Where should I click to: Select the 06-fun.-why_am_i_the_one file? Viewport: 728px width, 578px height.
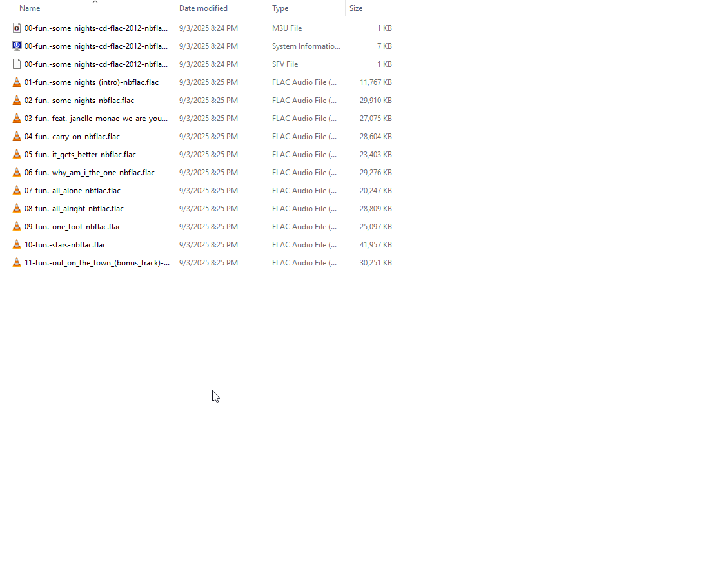click(x=89, y=173)
